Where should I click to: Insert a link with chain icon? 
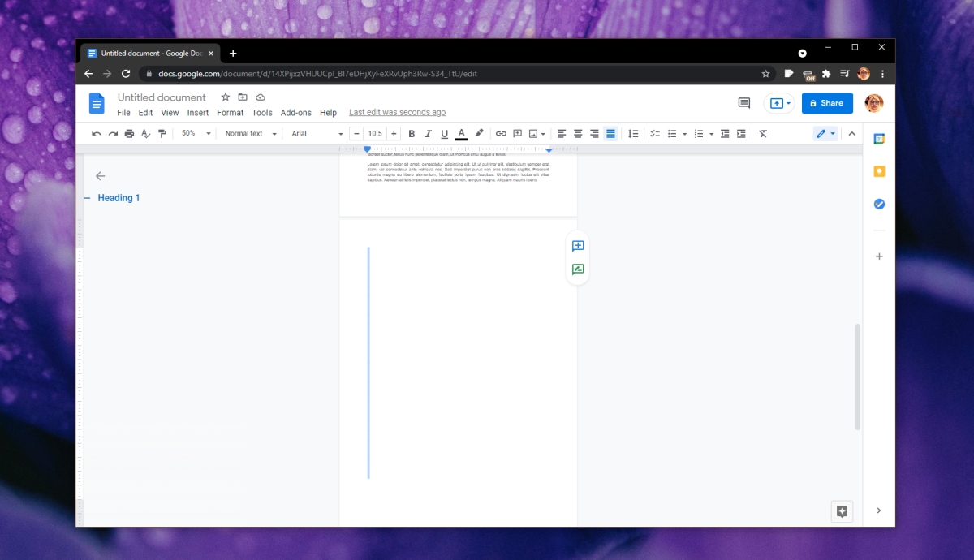[x=501, y=134]
